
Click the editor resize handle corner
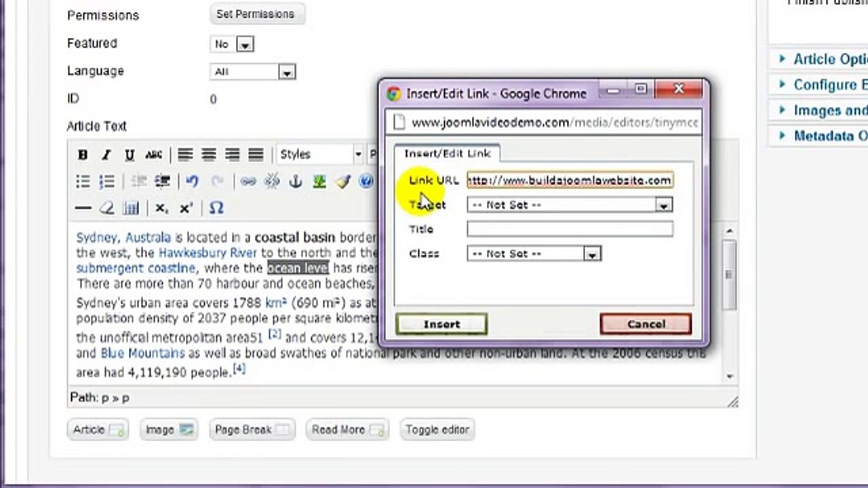click(732, 401)
